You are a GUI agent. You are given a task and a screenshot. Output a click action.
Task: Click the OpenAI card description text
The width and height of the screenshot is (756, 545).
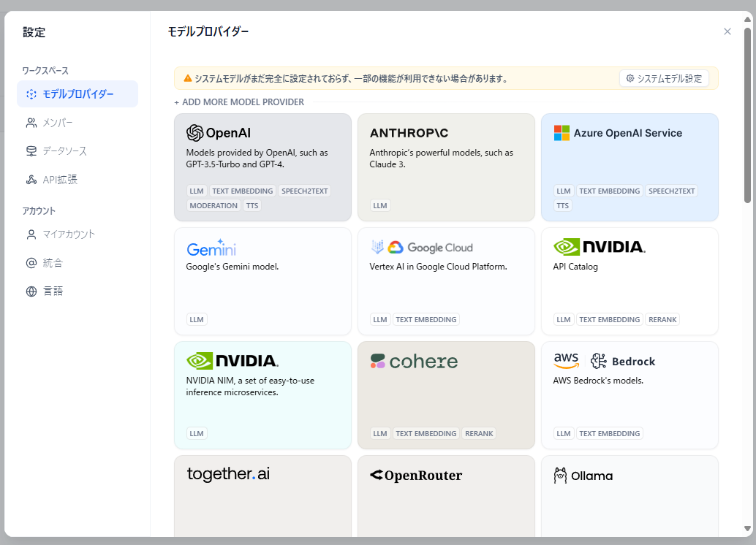pos(257,159)
